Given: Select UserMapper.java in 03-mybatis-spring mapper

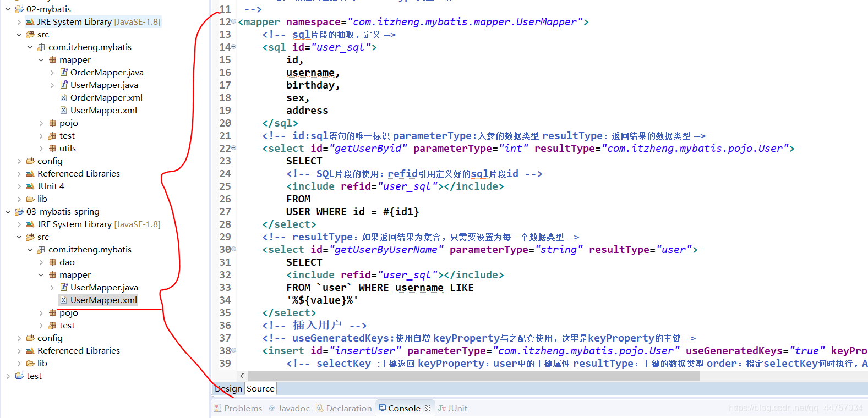Looking at the screenshot, I should [104, 288].
